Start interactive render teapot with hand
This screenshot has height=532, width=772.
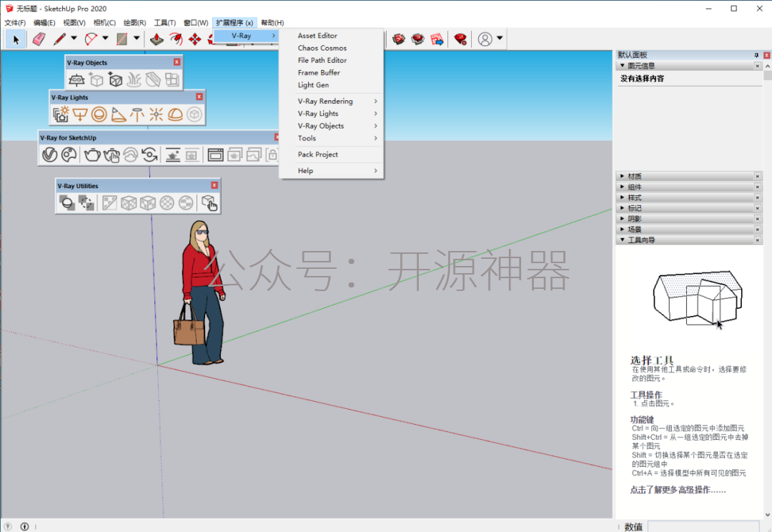tap(112, 154)
